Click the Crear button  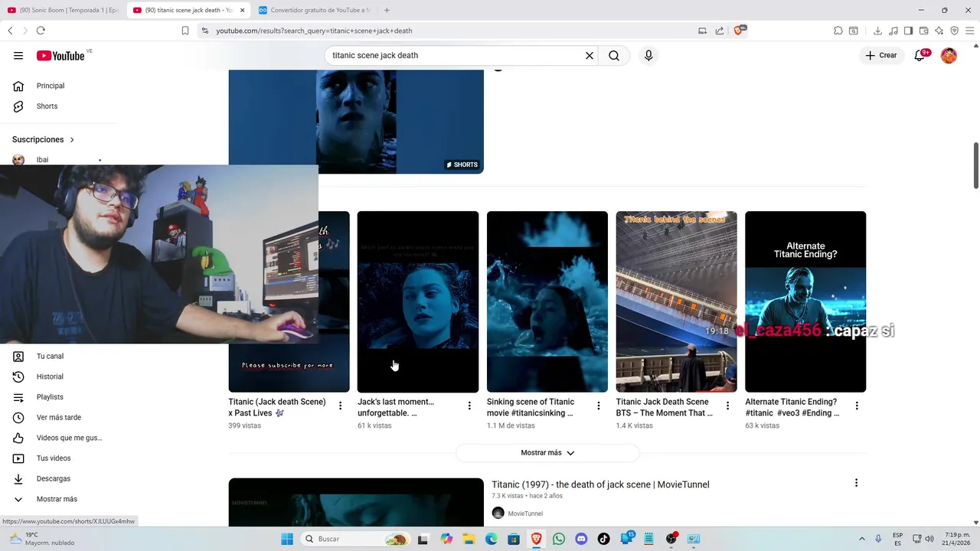pos(881,55)
